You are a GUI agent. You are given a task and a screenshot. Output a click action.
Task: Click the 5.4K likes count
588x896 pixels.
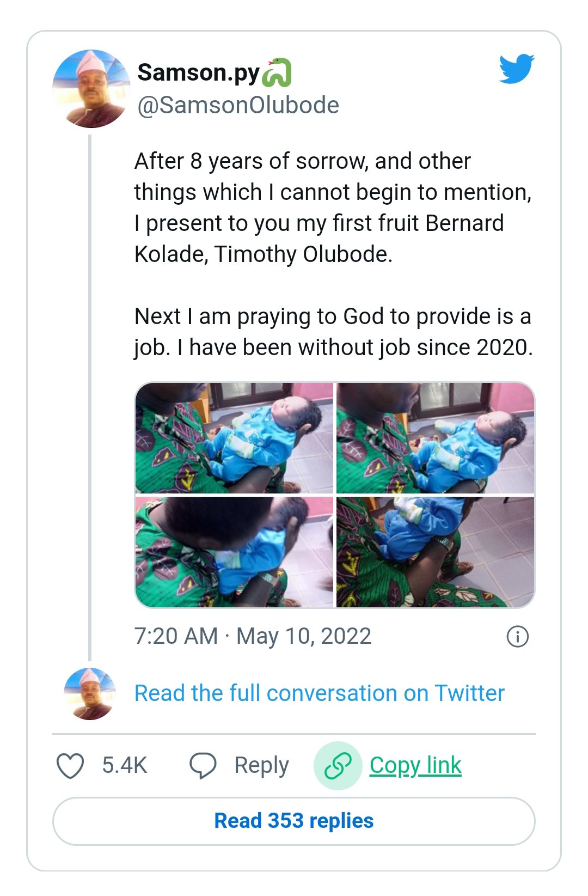[x=125, y=765]
